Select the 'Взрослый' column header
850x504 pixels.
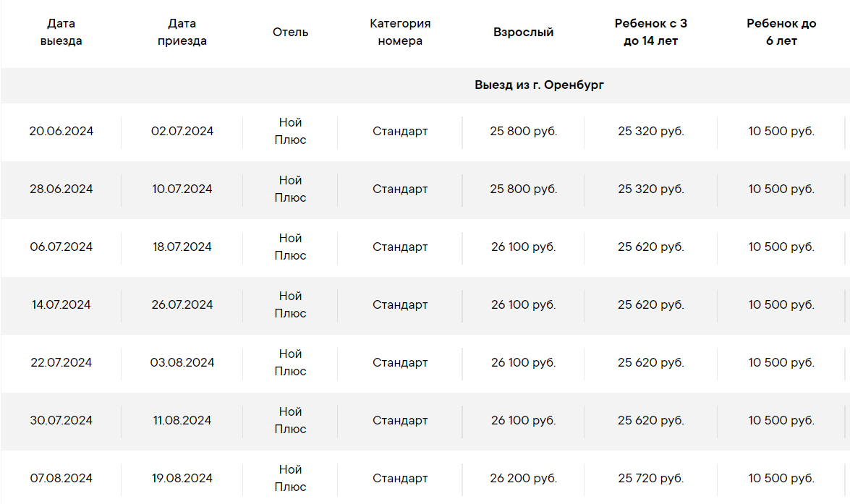point(523,32)
